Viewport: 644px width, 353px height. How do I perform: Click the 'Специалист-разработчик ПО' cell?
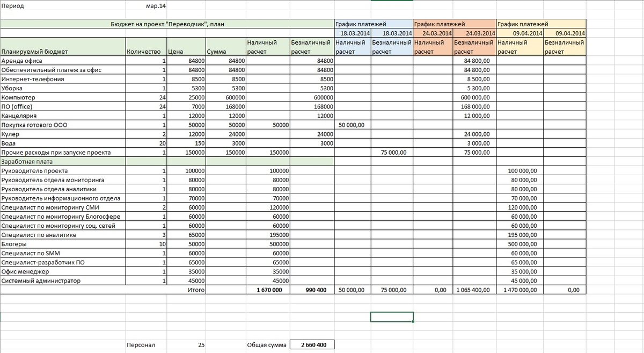pos(63,262)
